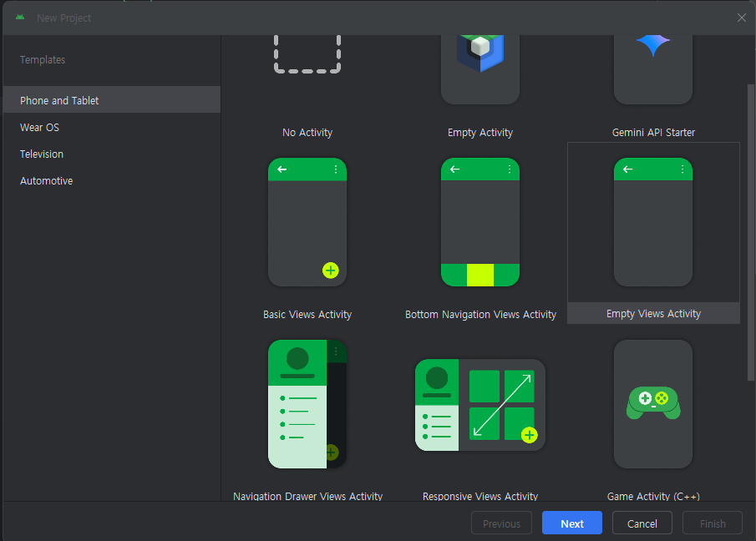Click the 'Responsive Views Activity' label
756x541 pixels.
tap(480, 496)
